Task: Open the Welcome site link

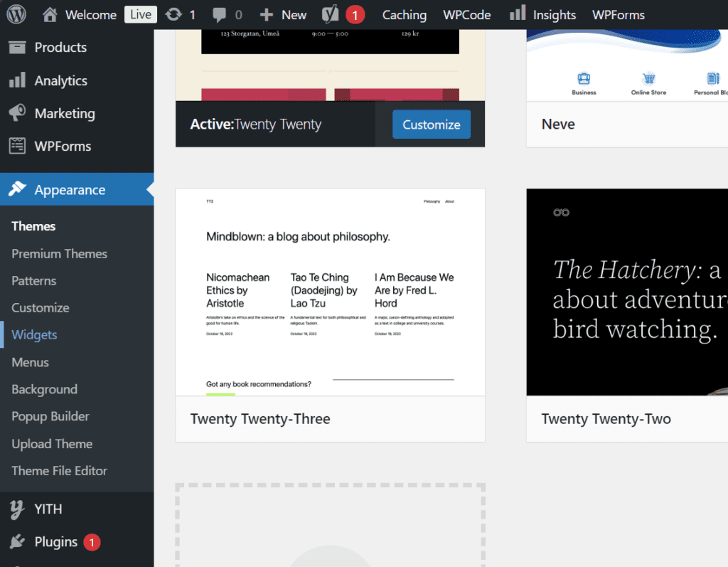Action: tap(91, 15)
